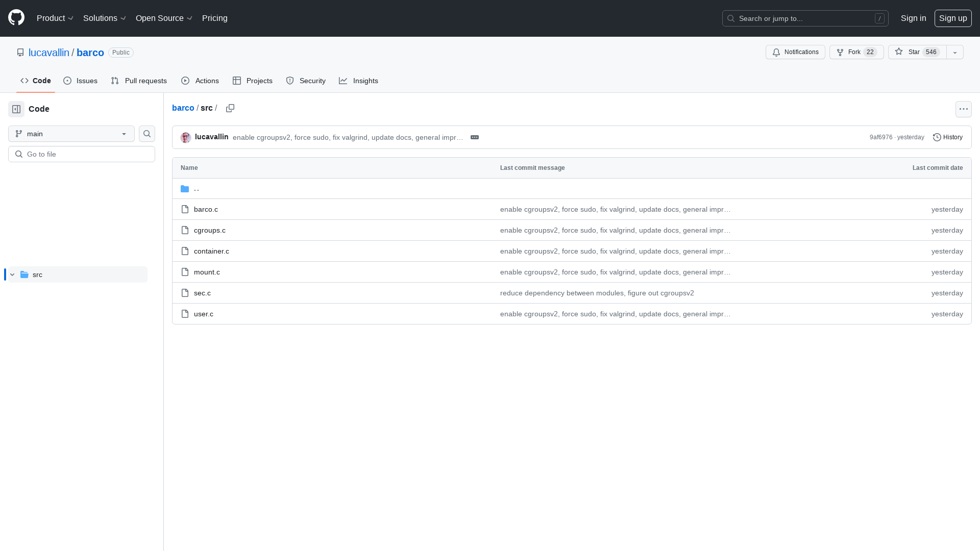
Task: Open the Pull requests tab
Action: click(x=139, y=81)
